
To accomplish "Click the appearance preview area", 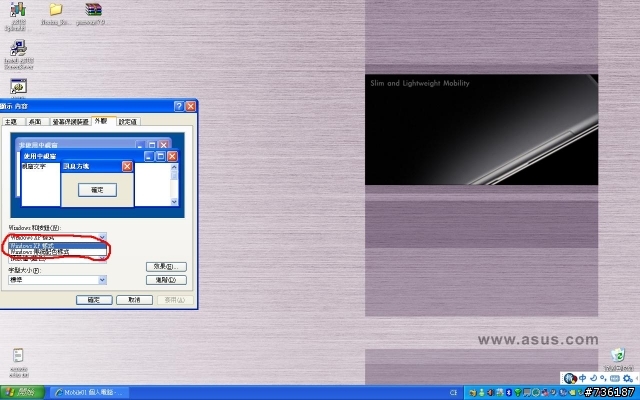I will (x=97, y=175).
